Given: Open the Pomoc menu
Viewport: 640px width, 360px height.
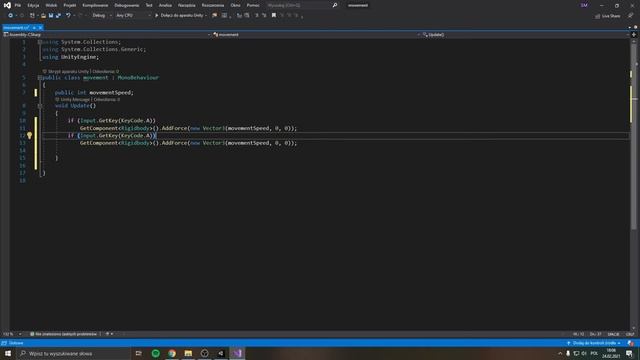Looking at the screenshot, I should tap(253, 5).
